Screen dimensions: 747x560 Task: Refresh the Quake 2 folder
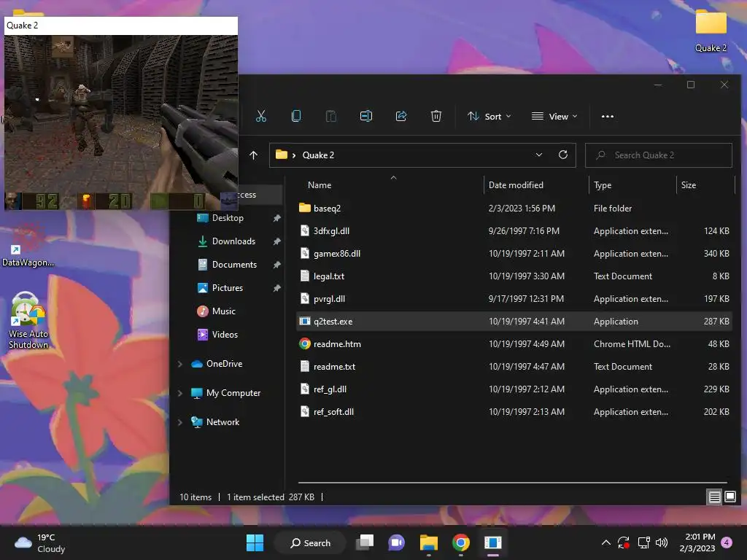pyautogui.click(x=563, y=155)
